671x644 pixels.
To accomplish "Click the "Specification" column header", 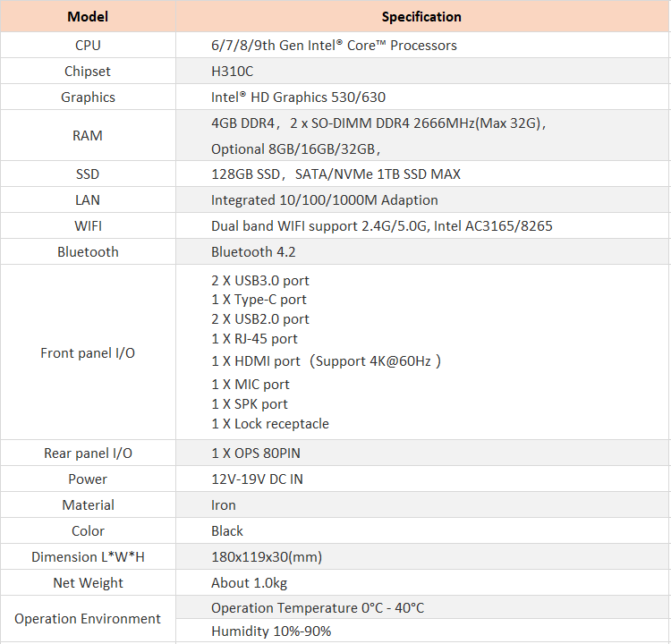I will [421, 17].
